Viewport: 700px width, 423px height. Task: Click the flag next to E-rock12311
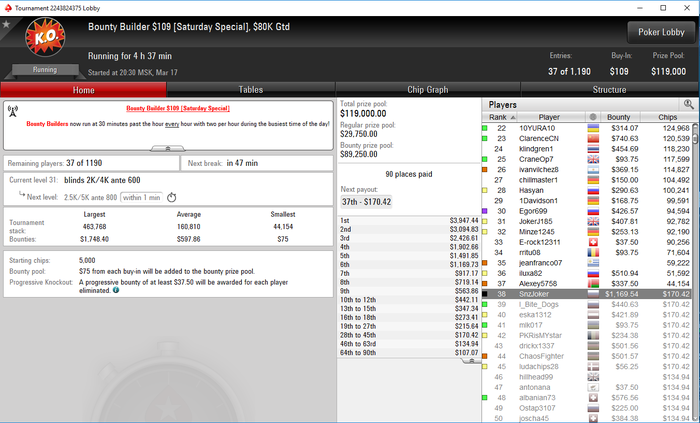593,242
